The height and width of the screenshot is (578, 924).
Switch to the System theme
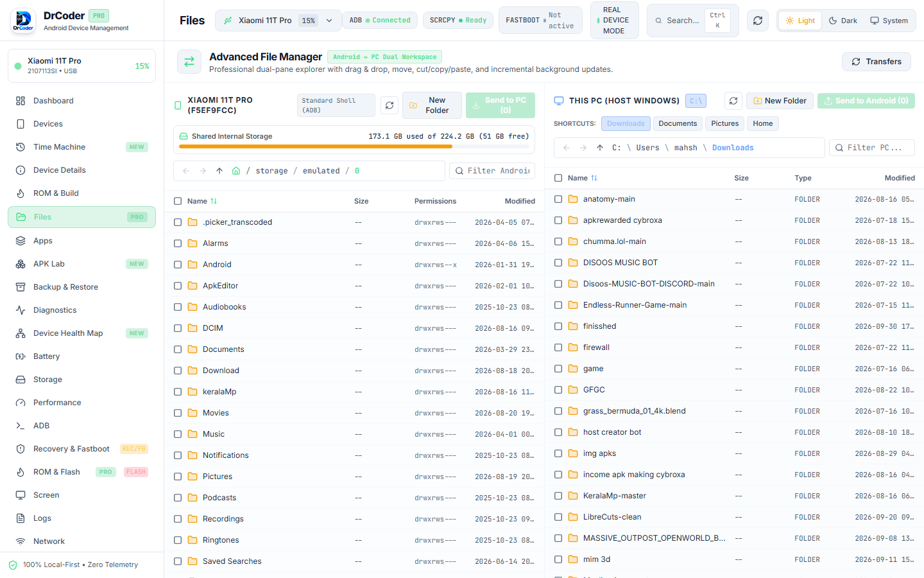[x=889, y=21]
